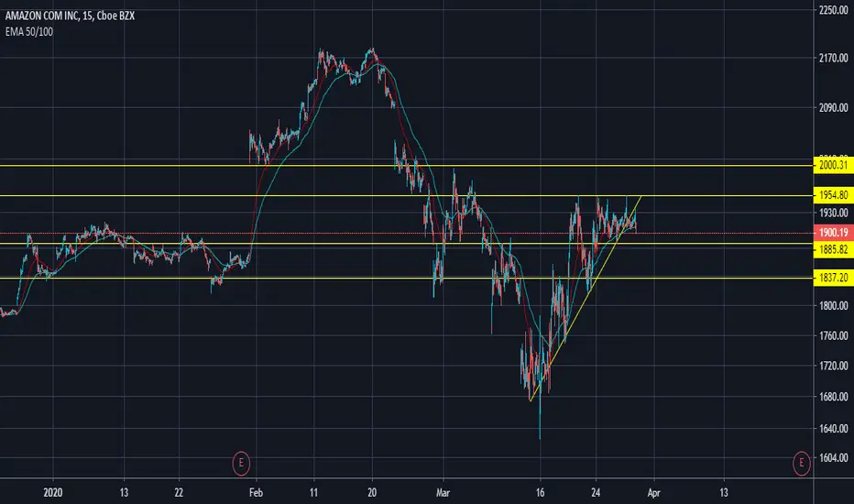854x504 pixels.
Task: Click the 11 date label on time axis
Action: 313,493
